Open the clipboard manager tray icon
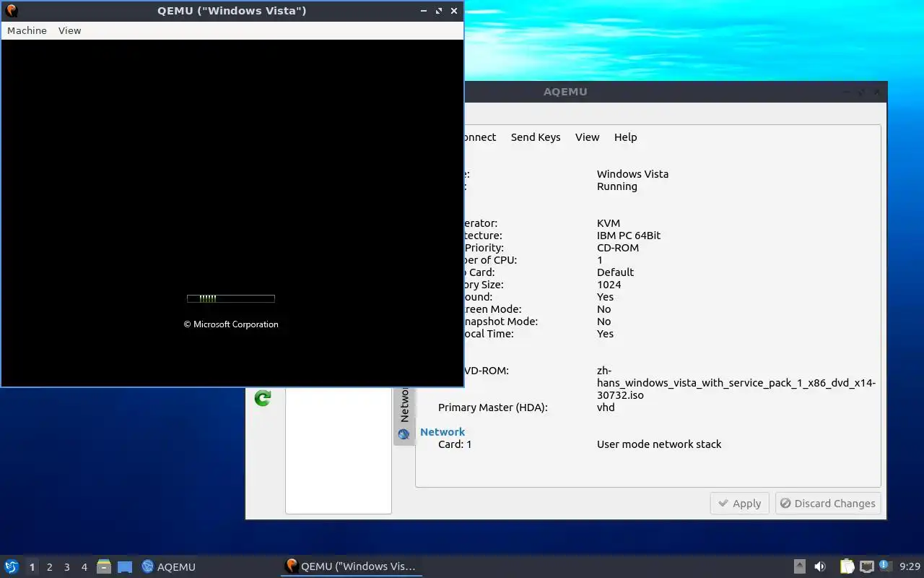The width and height of the screenshot is (924, 578). [x=847, y=566]
